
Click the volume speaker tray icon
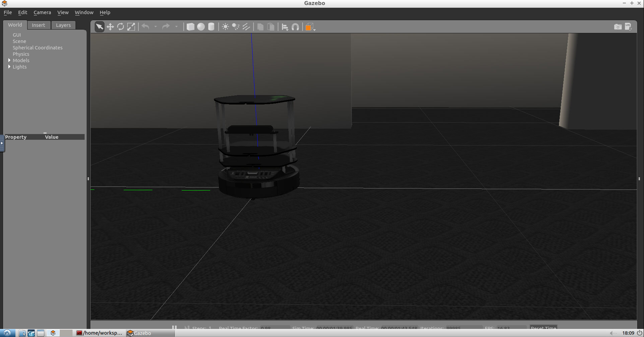(x=613, y=333)
